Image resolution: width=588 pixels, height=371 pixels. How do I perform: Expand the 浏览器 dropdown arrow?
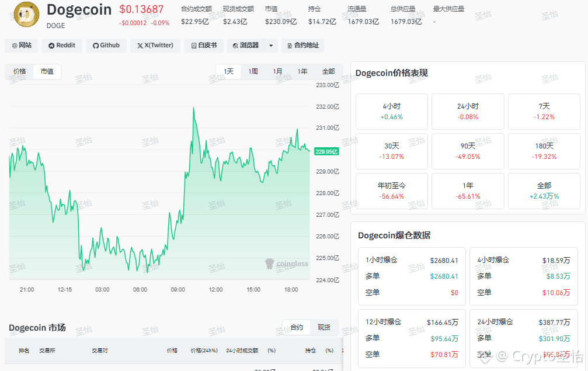[271, 46]
